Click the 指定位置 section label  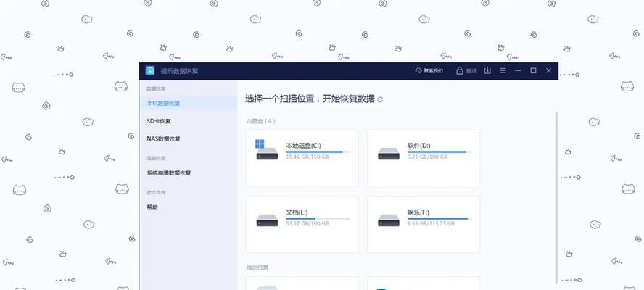[257, 268]
